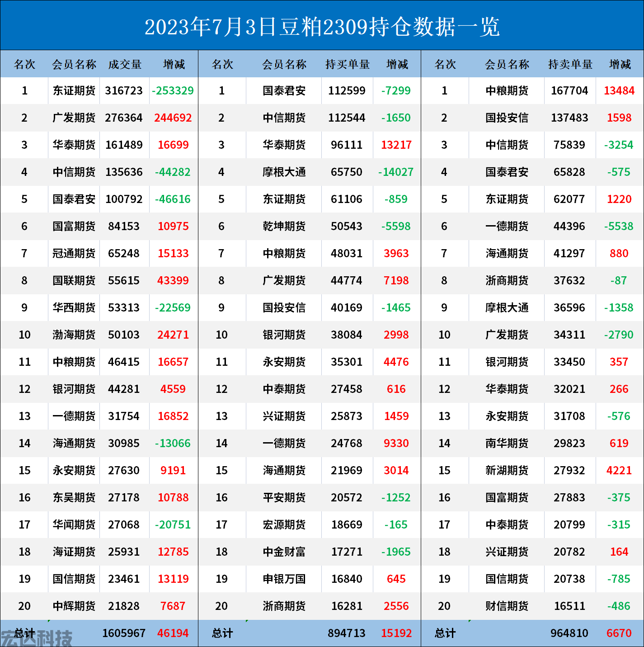Click the long position value 48031
Viewport: 644px width, 647px height.
(x=347, y=253)
